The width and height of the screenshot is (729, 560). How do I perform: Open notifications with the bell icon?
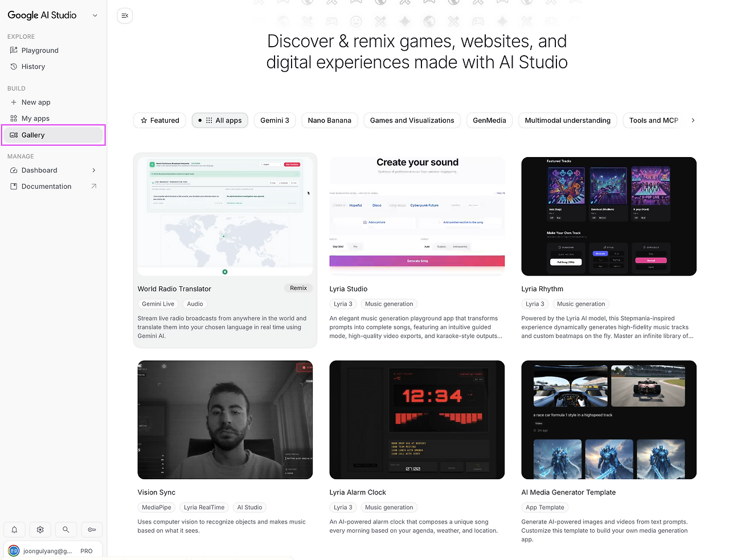tap(14, 530)
